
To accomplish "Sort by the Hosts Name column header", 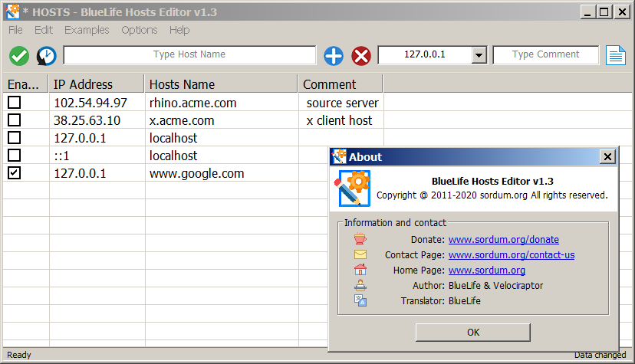I will (x=221, y=84).
